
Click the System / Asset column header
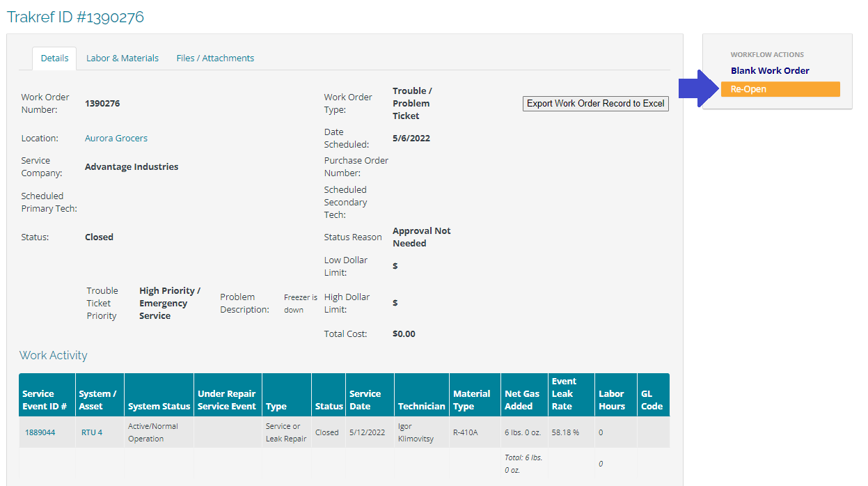pos(97,400)
